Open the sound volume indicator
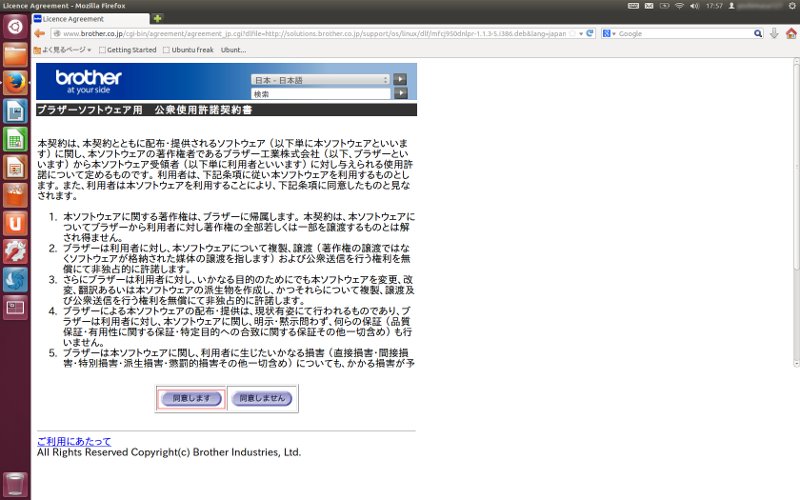Screen dimensions: 800x500 pos(694,6)
